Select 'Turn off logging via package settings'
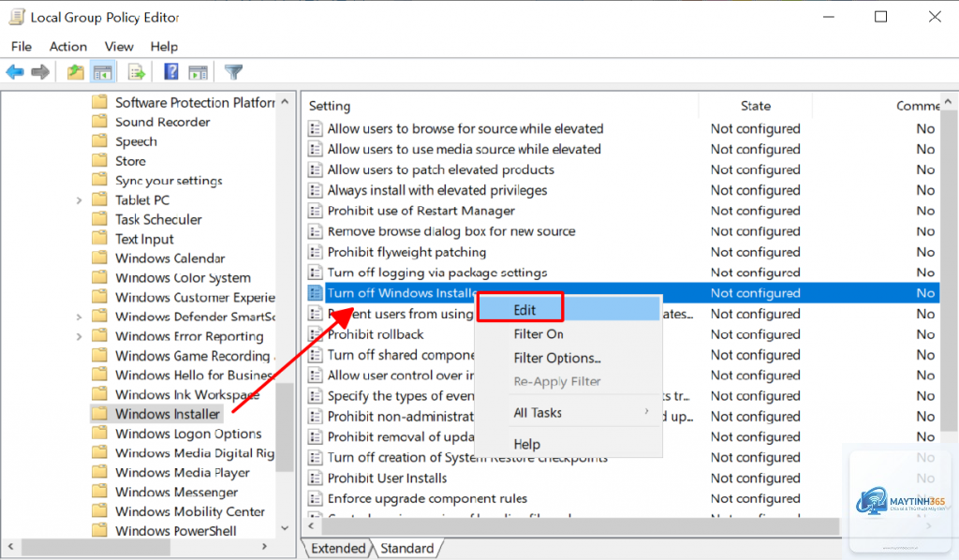The width and height of the screenshot is (959, 560). tap(437, 273)
